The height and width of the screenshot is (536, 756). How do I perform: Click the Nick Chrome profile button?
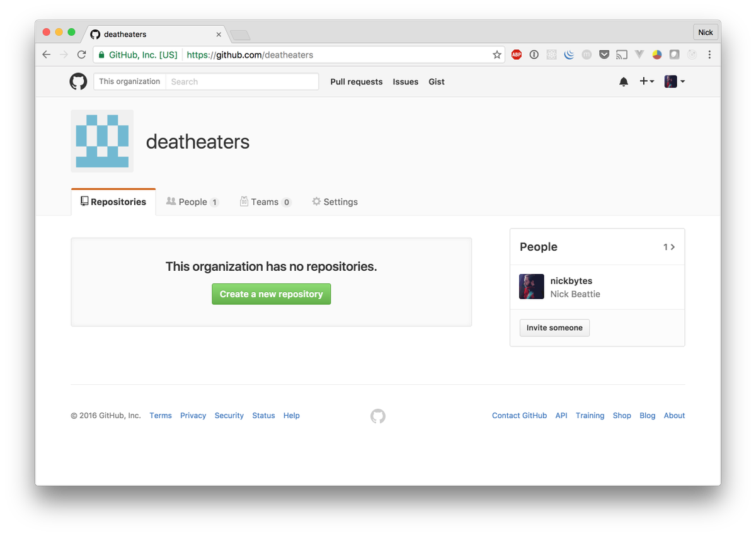706,32
